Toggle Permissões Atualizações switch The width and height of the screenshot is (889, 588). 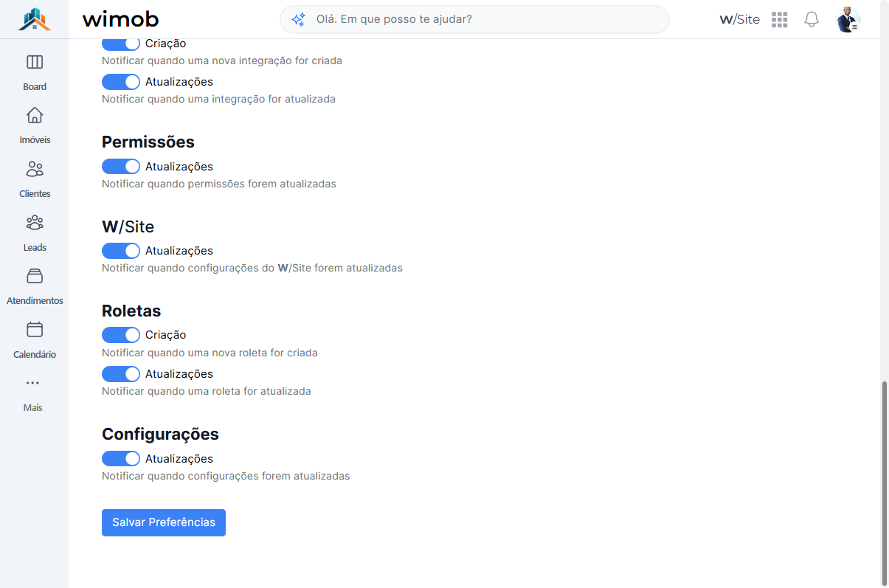121,167
